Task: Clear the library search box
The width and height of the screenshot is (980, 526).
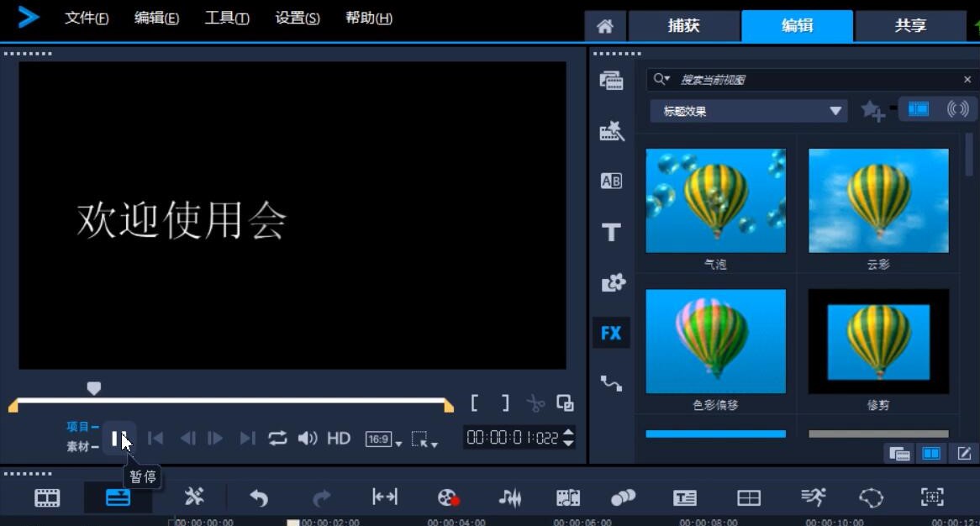Action: tap(967, 79)
